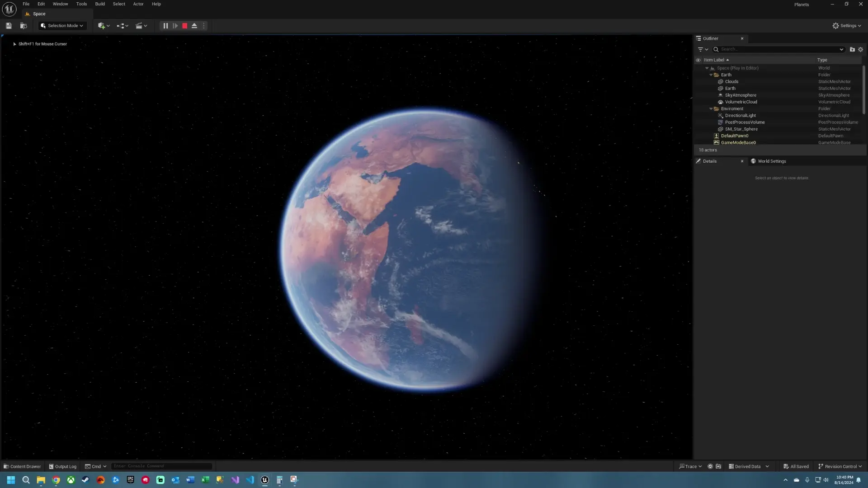Open the Build menu
The width and height of the screenshot is (868, 488).
[x=99, y=4]
